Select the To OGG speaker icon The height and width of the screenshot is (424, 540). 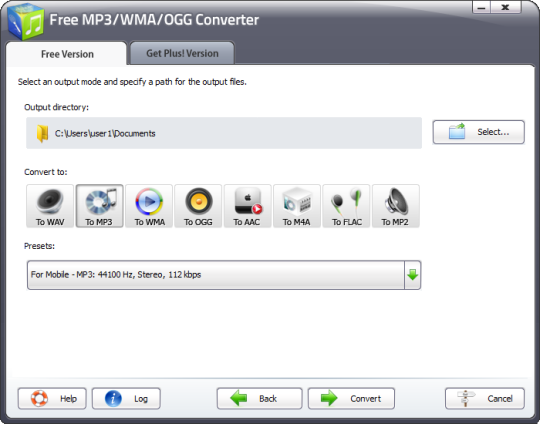(x=198, y=206)
